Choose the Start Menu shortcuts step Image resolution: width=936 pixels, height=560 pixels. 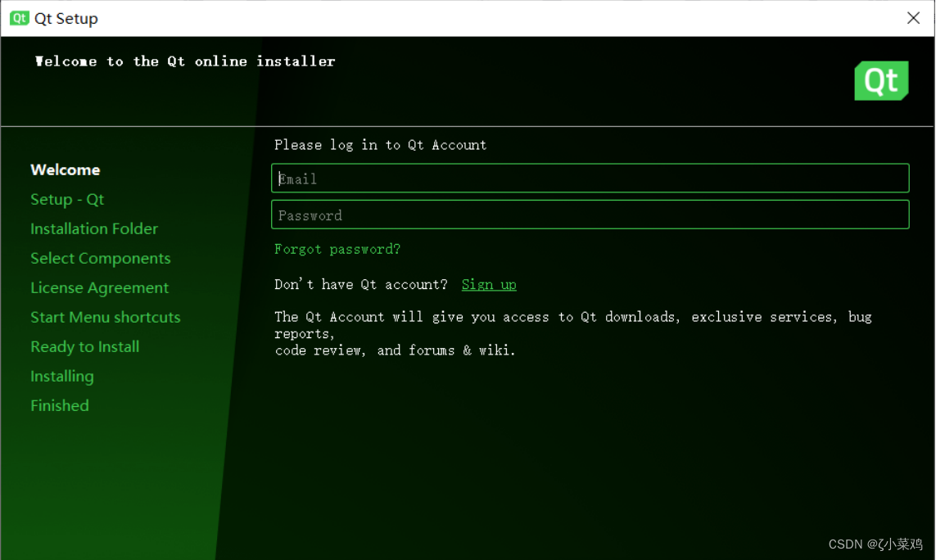[105, 317]
